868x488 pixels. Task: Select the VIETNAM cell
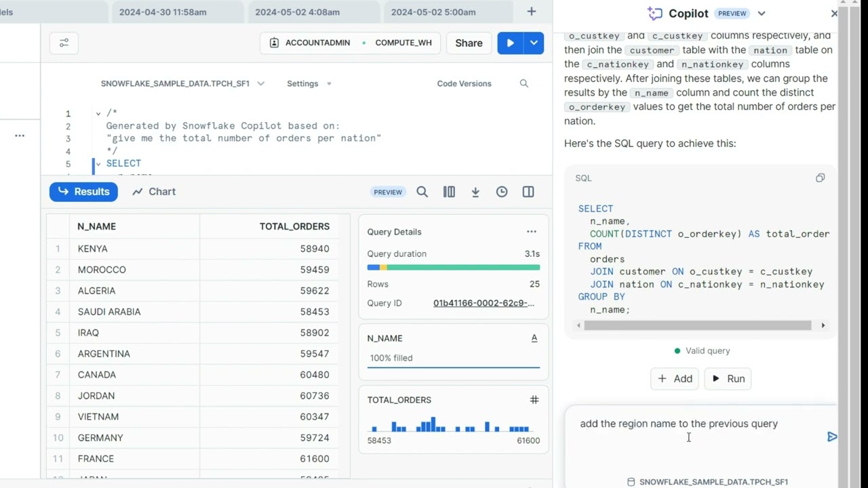[x=134, y=417]
